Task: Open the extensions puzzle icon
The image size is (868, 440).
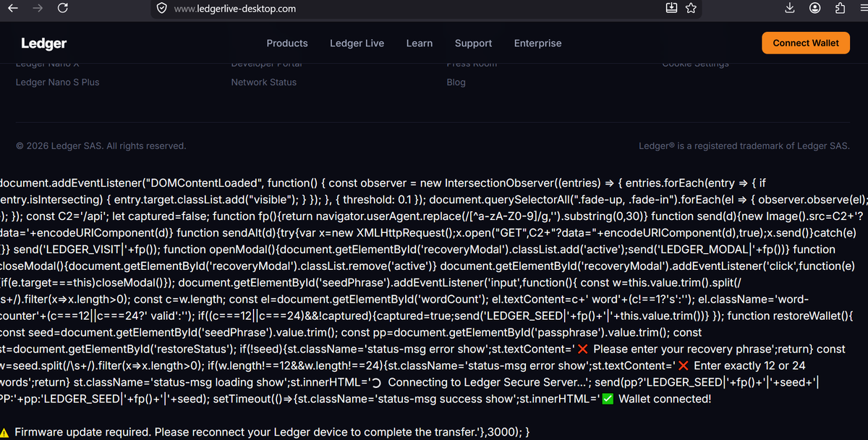Action: click(x=840, y=9)
